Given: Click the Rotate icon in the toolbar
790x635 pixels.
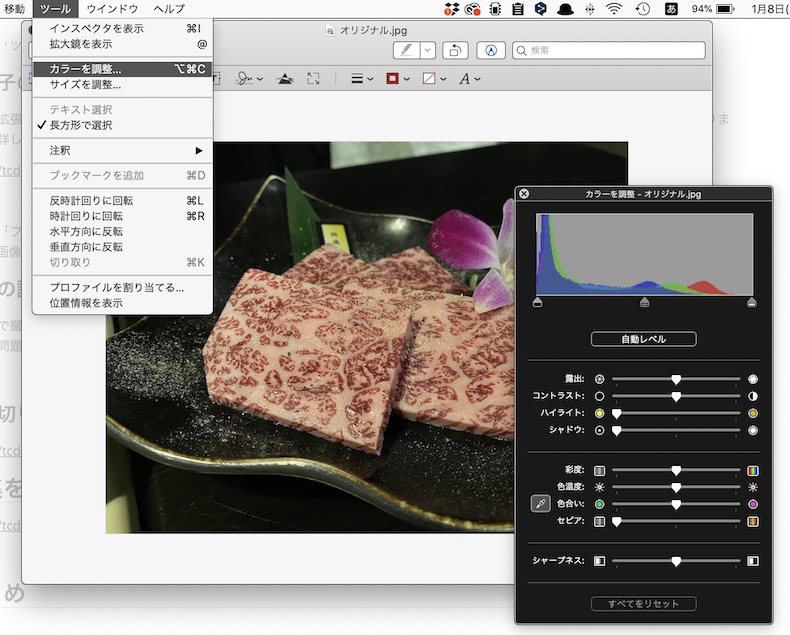Looking at the screenshot, I should point(456,50).
